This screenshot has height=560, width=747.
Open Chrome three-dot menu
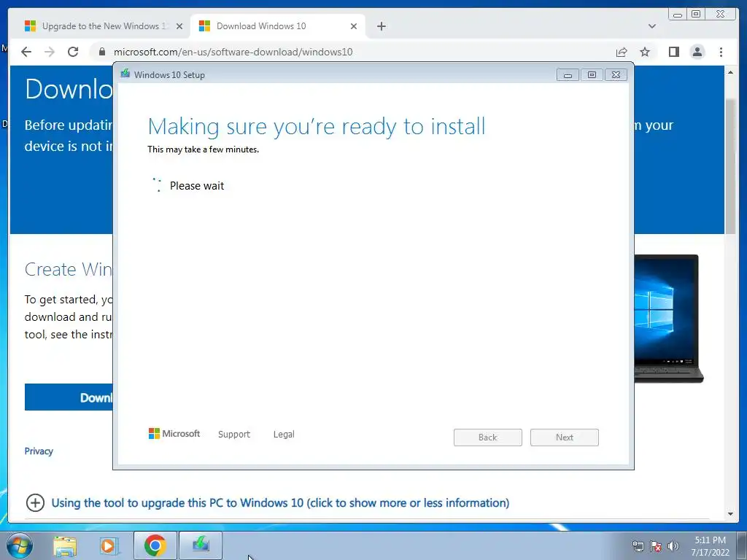tap(721, 52)
